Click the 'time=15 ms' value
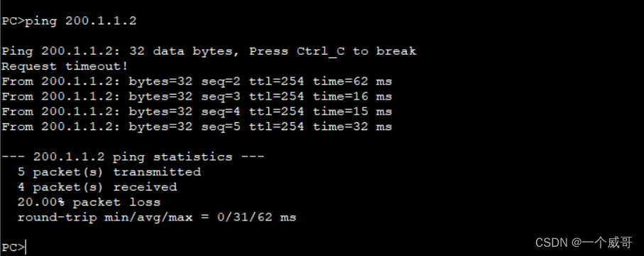This screenshot has height=256, width=644. [x=352, y=112]
